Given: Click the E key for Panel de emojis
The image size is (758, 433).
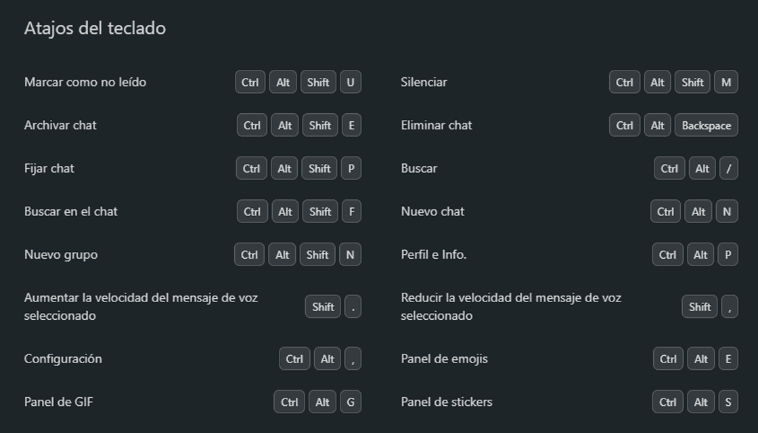Looking at the screenshot, I should [728, 359].
